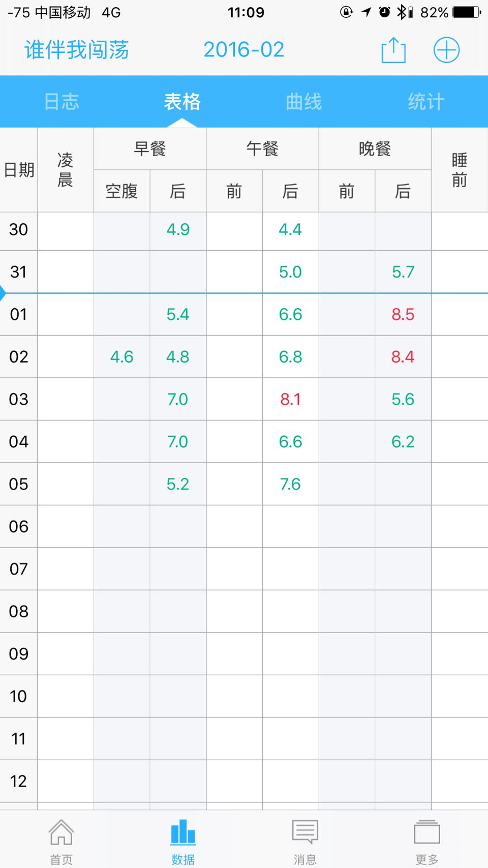Open the 更多 more icon
The height and width of the screenshot is (868, 488).
(427, 832)
